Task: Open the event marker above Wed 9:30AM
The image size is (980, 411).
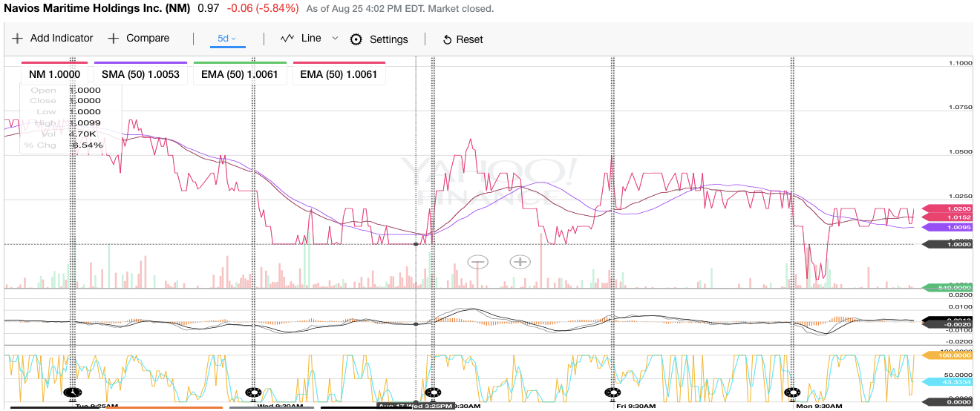Action: pos(253,392)
